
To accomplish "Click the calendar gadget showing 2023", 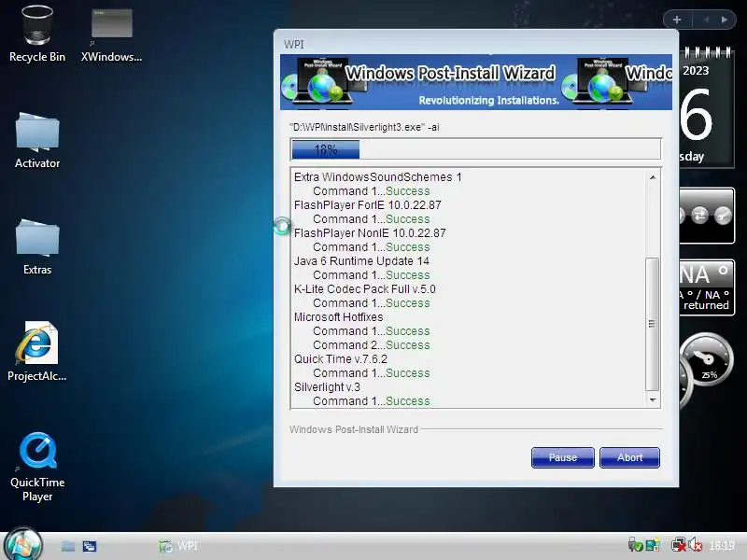I will (x=707, y=107).
